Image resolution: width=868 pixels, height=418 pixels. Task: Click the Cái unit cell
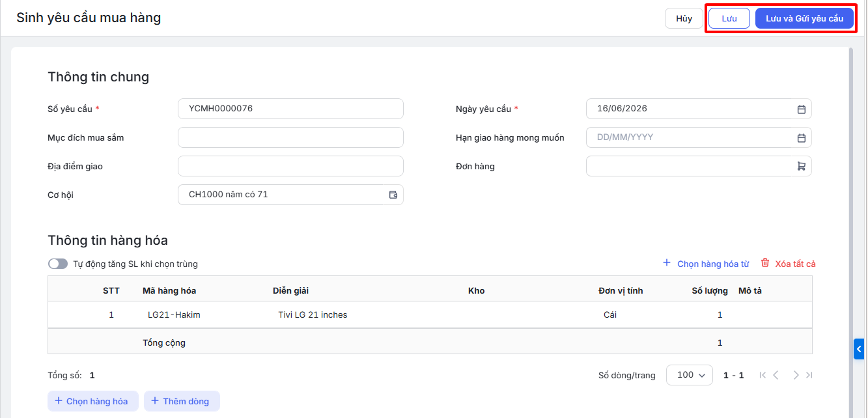pyautogui.click(x=610, y=315)
